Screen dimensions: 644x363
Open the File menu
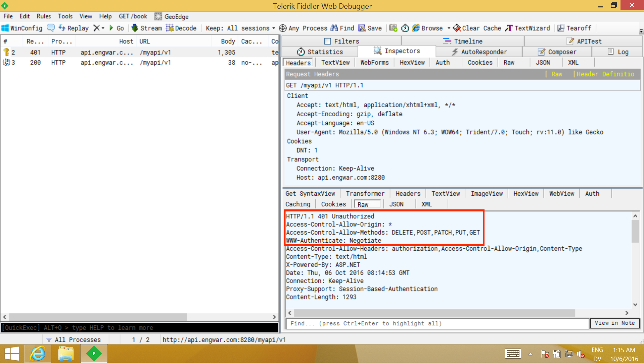8,16
